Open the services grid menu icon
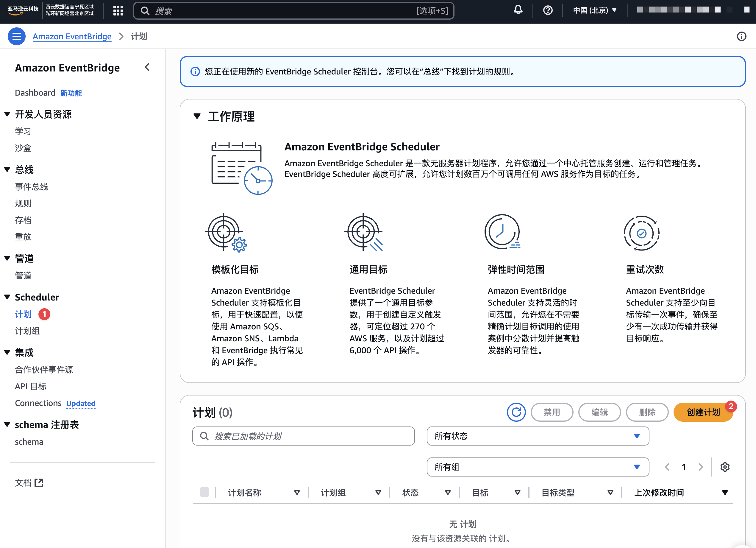 coord(118,11)
